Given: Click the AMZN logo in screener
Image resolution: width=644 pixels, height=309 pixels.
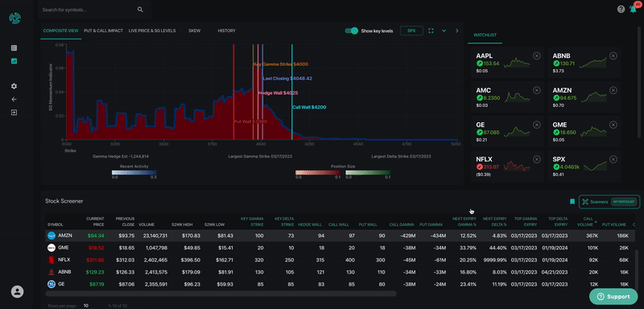Looking at the screenshot, I should pyautogui.click(x=52, y=236).
